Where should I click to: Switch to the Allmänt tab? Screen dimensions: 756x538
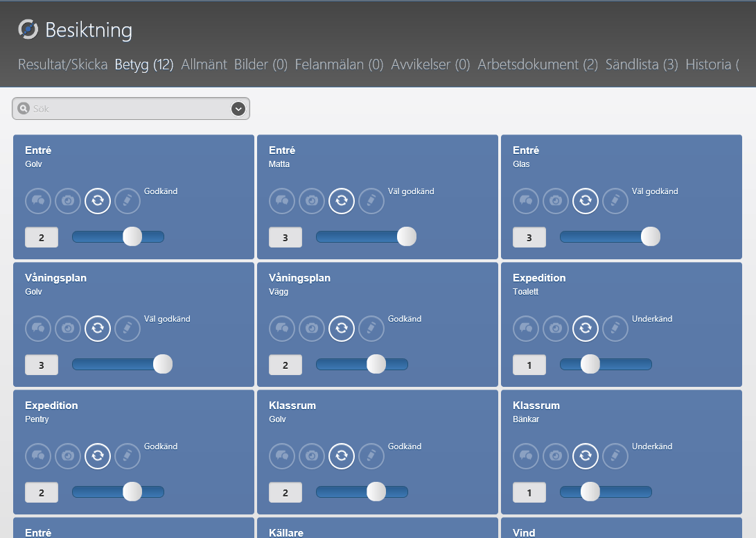click(x=204, y=64)
